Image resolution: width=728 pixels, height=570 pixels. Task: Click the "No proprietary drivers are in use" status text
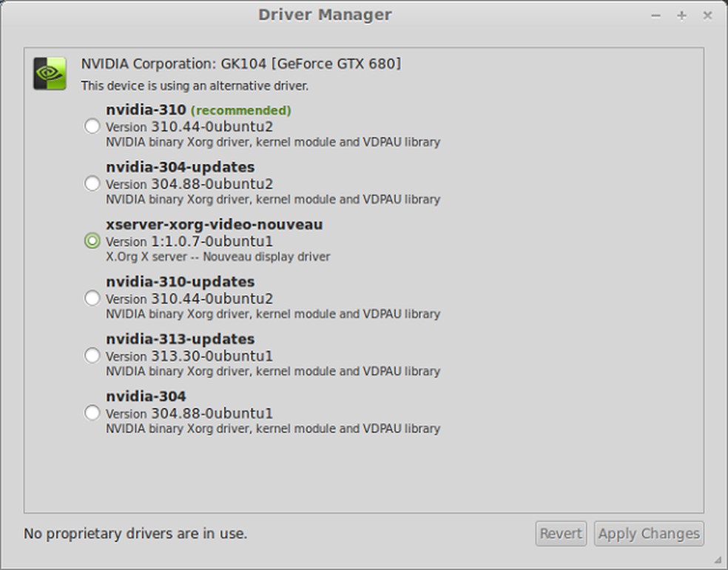coord(135,533)
